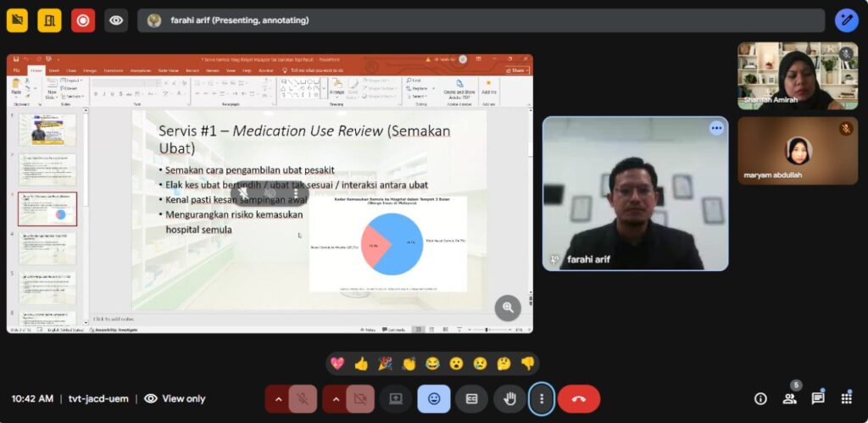Toggle the emoji reactions bar

(x=434, y=398)
